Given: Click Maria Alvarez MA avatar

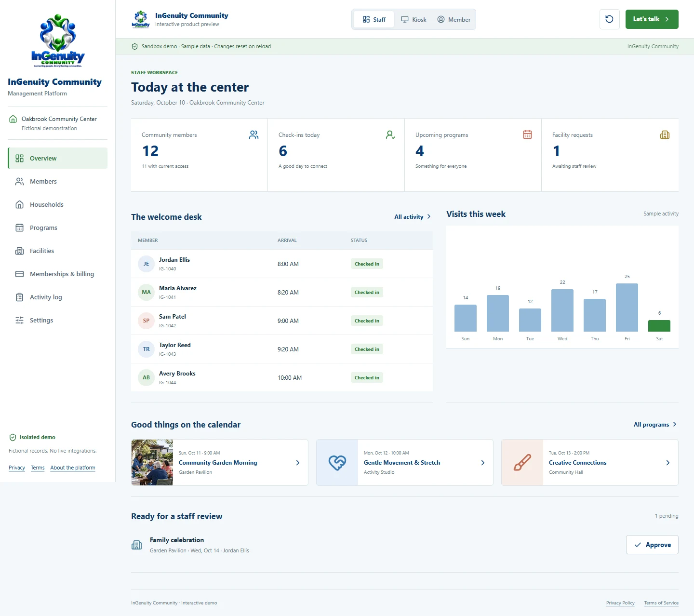Looking at the screenshot, I should [x=146, y=293].
